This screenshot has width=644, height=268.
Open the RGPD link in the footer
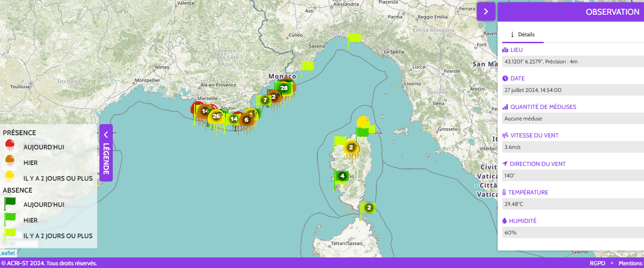(597, 263)
